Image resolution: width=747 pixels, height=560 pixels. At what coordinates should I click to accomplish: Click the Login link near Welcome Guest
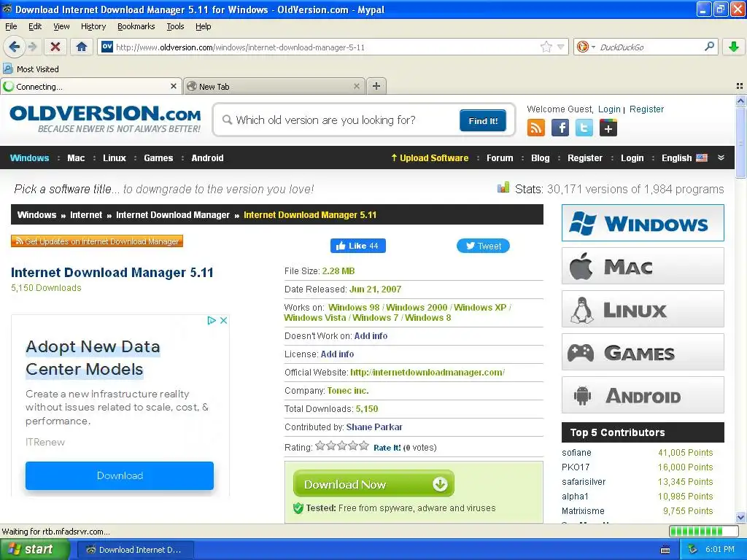click(x=609, y=109)
